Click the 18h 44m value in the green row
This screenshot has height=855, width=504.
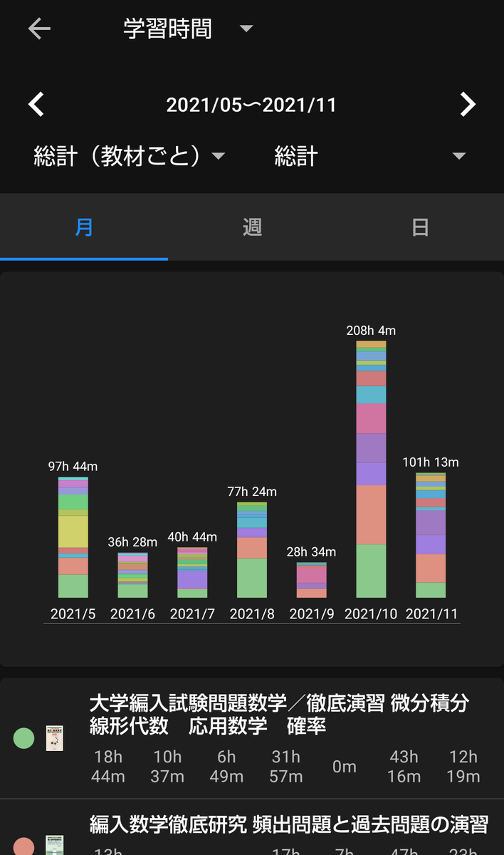tap(108, 767)
